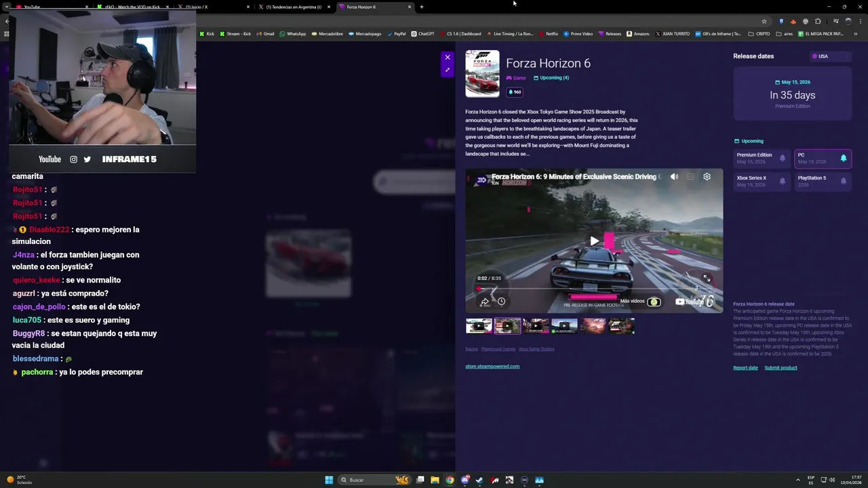Click the taskbar Buscar search box

[x=375, y=480]
